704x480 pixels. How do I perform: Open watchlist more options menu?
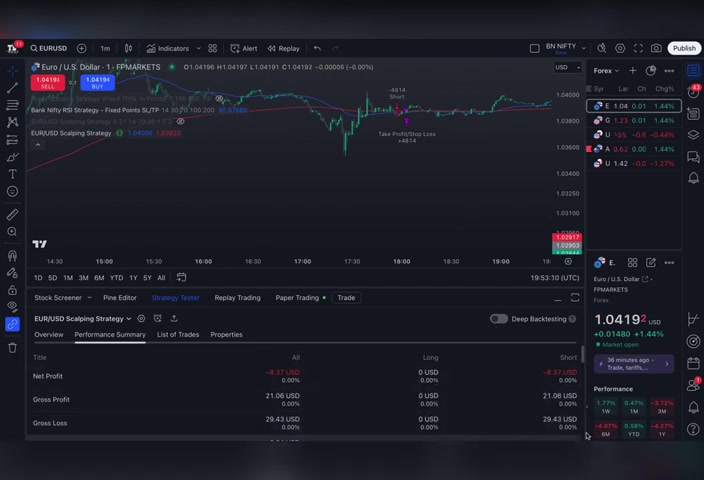[x=669, y=70]
